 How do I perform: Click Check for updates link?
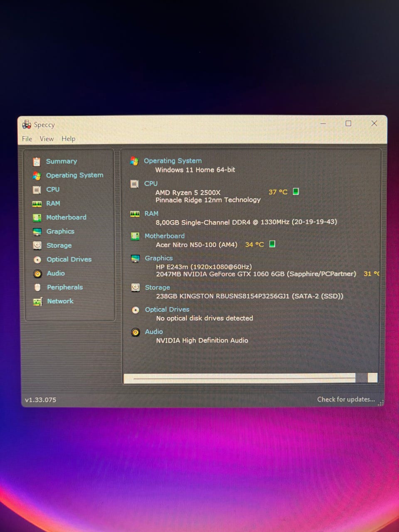pyautogui.click(x=346, y=399)
